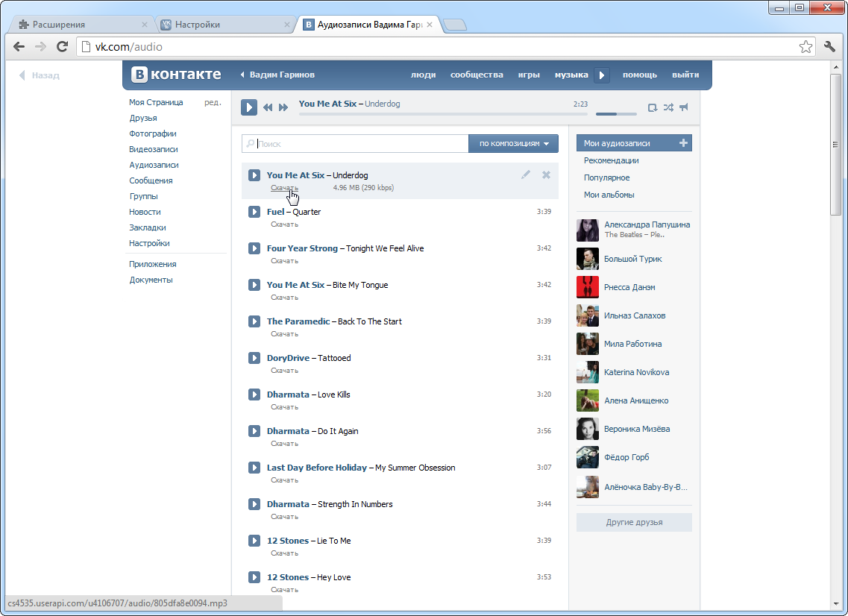The height and width of the screenshot is (616, 848).
Task: Play 12 Stones – Lie To Me
Action: pyautogui.click(x=254, y=540)
